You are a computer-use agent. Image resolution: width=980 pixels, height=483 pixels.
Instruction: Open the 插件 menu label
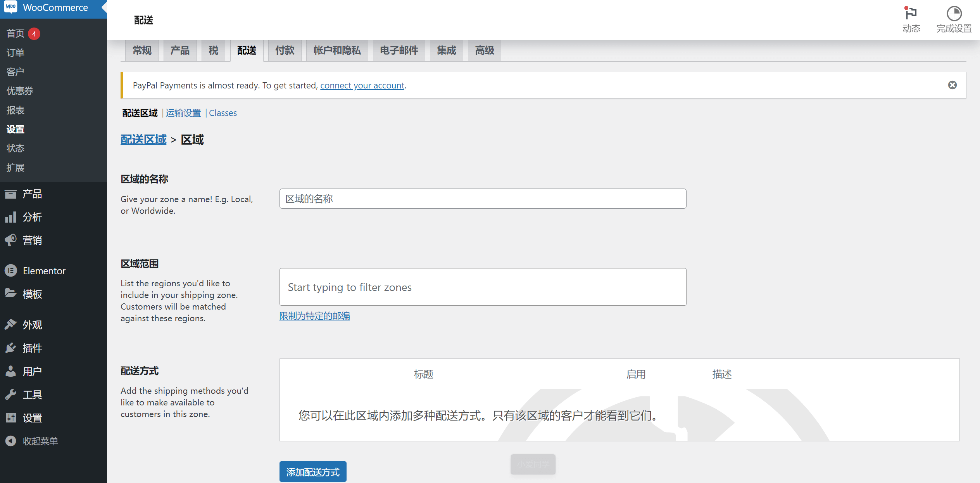point(32,348)
